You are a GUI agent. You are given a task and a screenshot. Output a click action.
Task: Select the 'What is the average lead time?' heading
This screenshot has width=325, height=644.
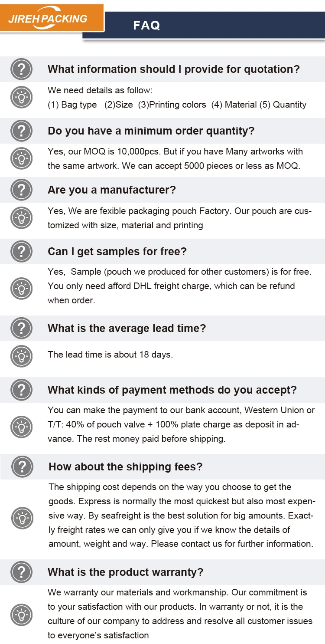pyautogui.click(x=127, y=329)
